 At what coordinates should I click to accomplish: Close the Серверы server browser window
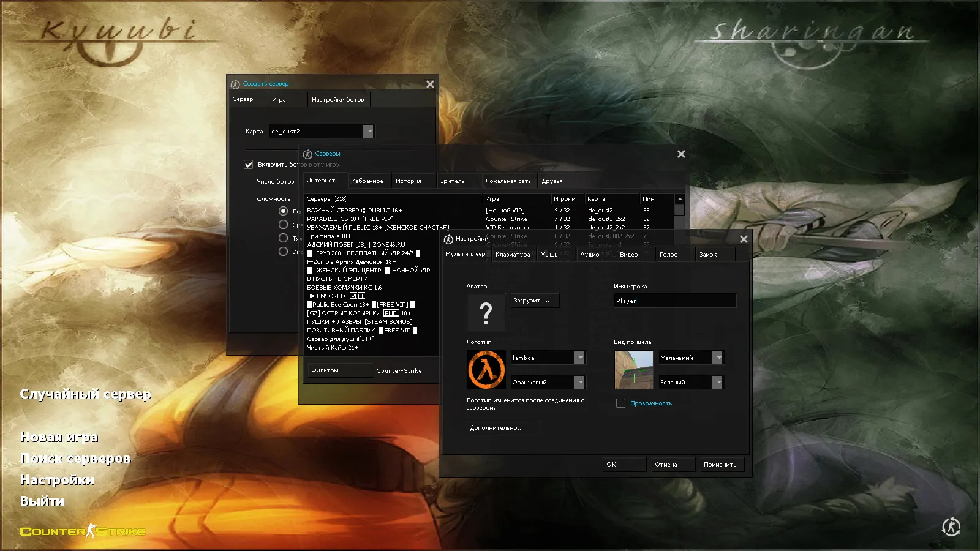[x=681, y=154]
